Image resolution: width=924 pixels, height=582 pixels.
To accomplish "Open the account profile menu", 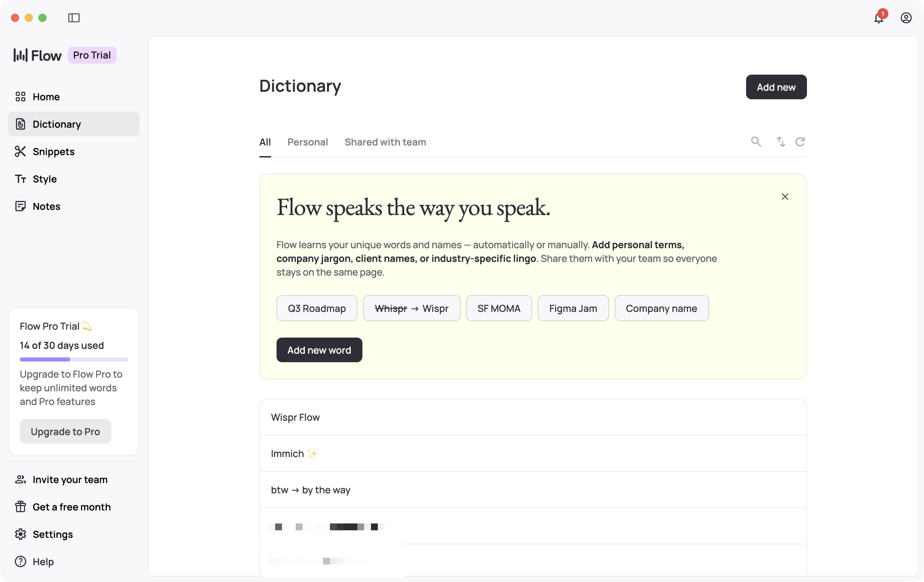I will tap(906, 18).
